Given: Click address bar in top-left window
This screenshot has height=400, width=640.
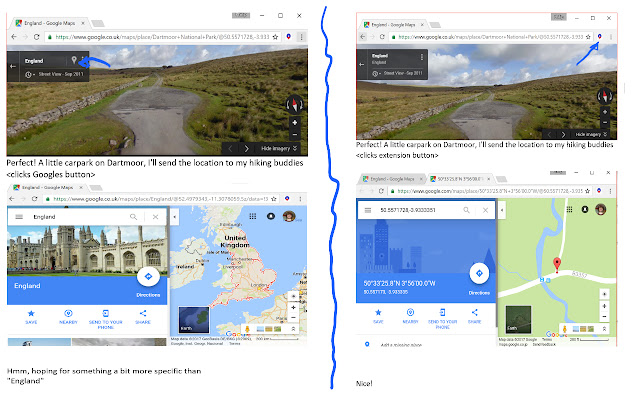Looking at the screenshot, I should (x=162, y=37).
